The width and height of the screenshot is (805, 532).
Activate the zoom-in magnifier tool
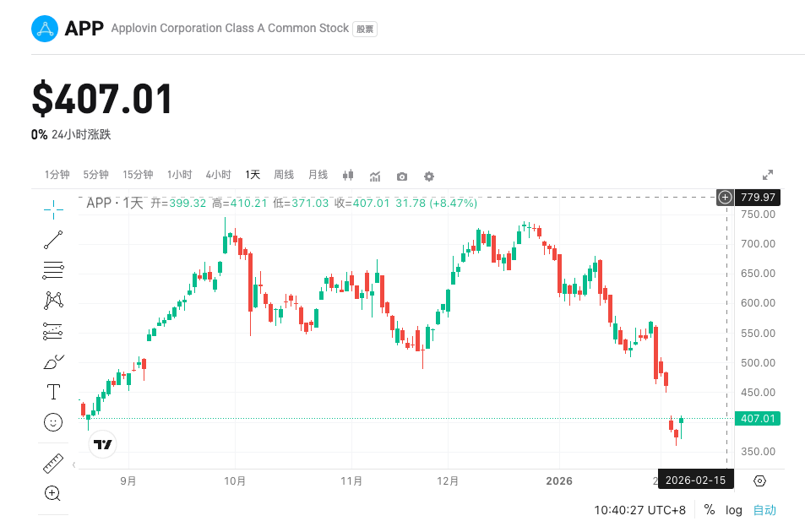[53, 493]
